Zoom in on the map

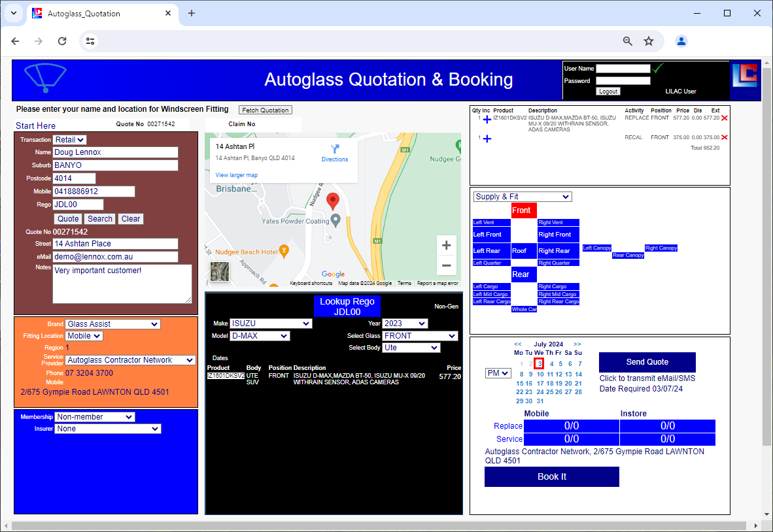pyautogui.click(x=446, y=245)
